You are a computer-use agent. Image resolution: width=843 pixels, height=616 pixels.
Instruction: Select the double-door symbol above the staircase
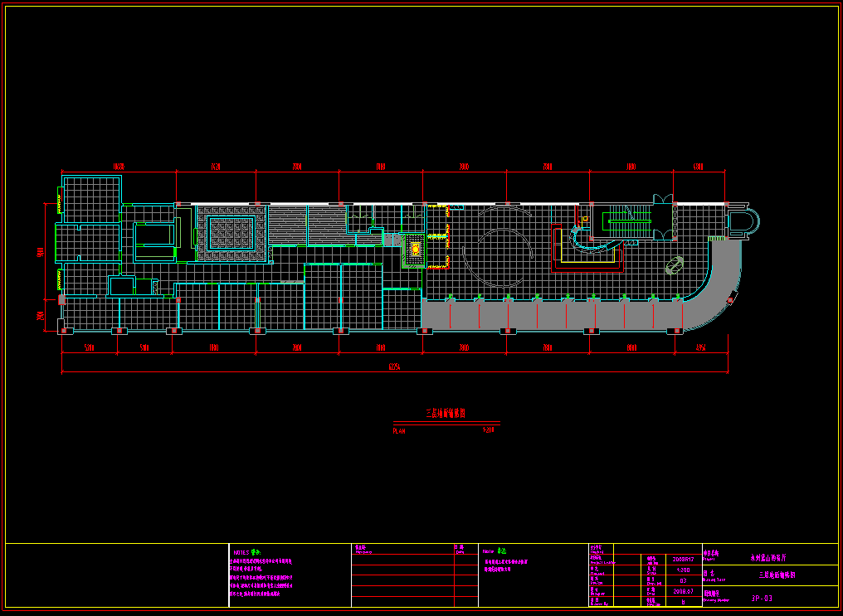click(663, 199)
